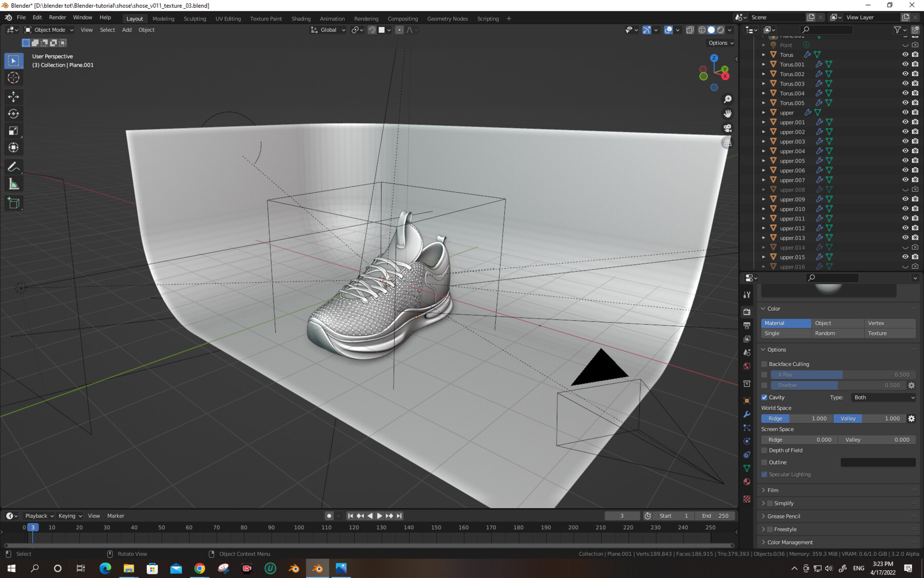The image size is (924, 578).
Task: Enable the Backface Culling checkbox
Action: coord(764,364)
